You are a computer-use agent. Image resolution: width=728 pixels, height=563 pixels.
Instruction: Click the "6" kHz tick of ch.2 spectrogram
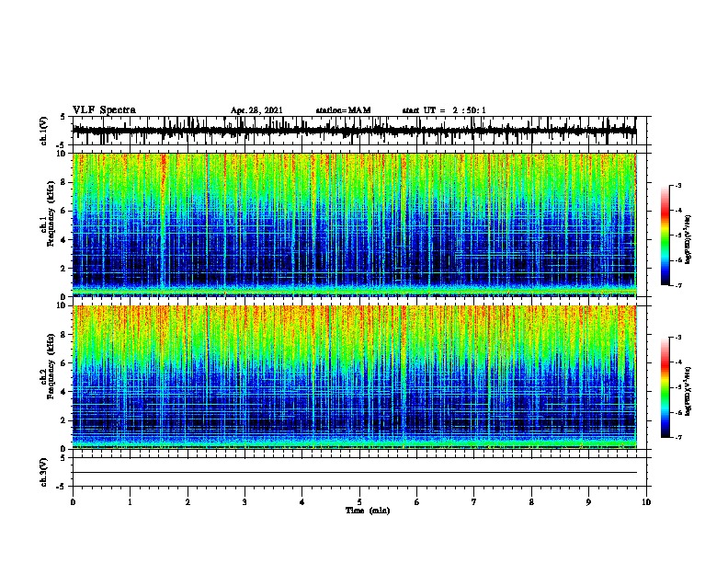64,363
